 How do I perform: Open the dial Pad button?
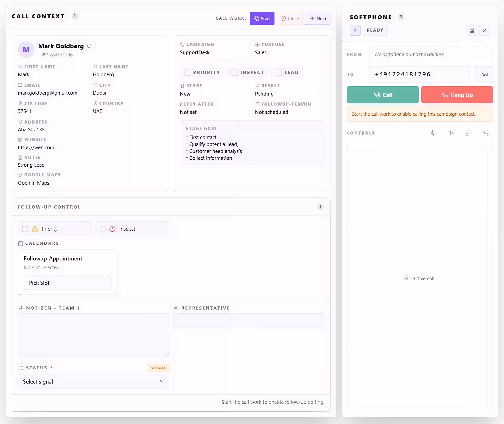click(484, 74)
